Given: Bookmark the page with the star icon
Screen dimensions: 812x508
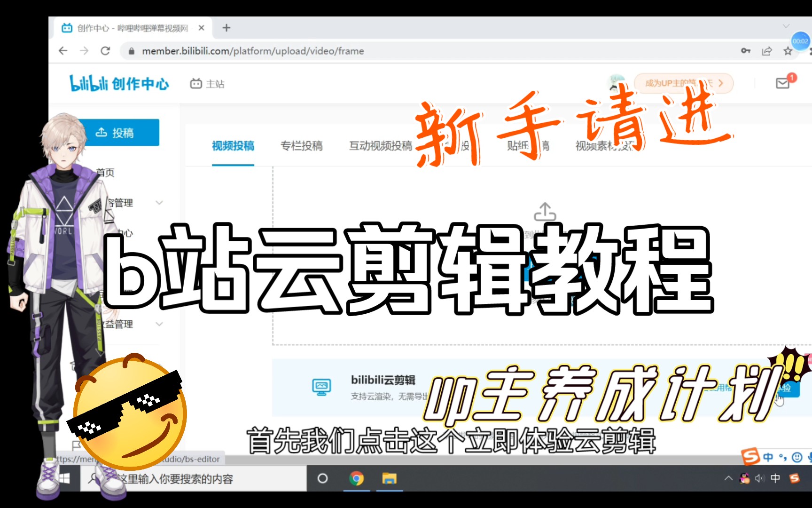Looking at the screenshot, I should (788, 51).
